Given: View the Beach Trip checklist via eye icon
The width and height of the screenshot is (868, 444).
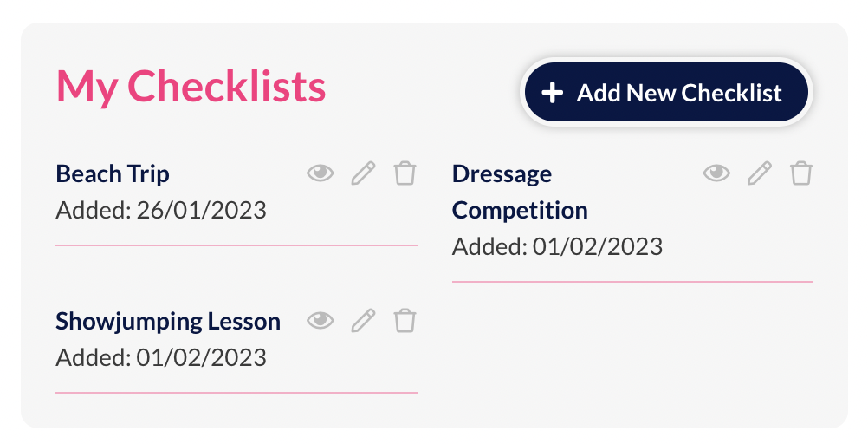Looking at the screenshot, I should 321,173.
